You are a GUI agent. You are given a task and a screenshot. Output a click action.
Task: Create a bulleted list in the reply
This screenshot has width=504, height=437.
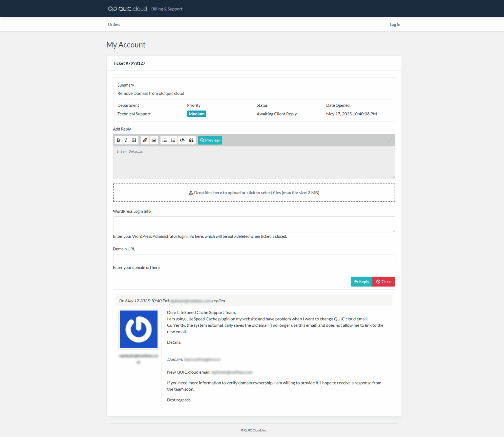[x=164, y=140]
